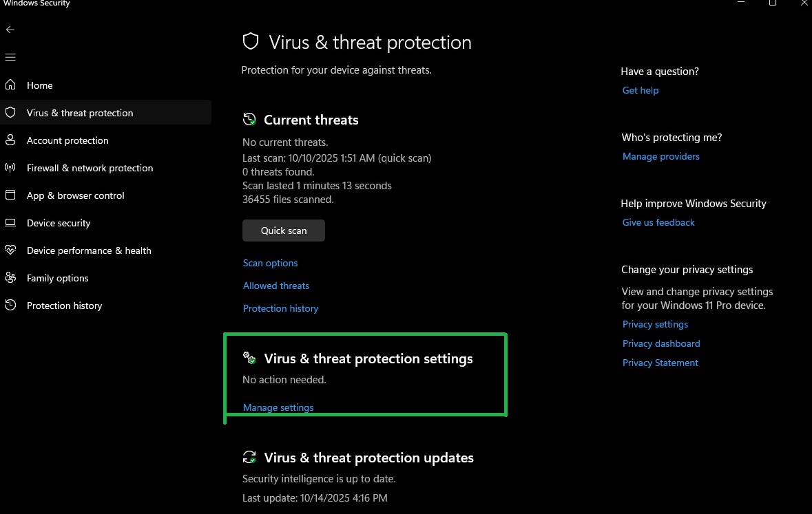Click Get help link

coord(640,90)
